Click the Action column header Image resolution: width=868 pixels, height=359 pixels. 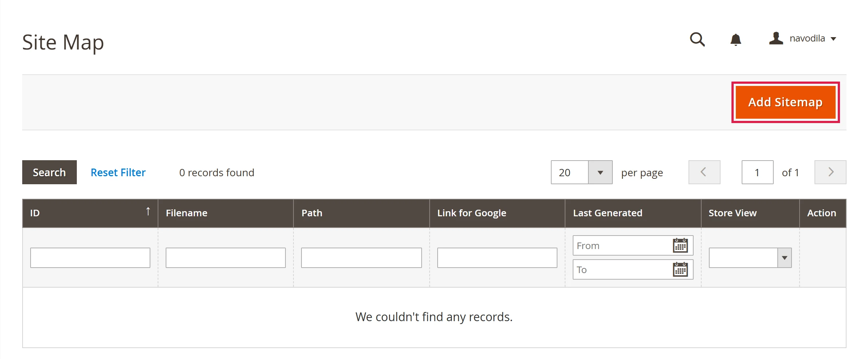coord(823,213)
